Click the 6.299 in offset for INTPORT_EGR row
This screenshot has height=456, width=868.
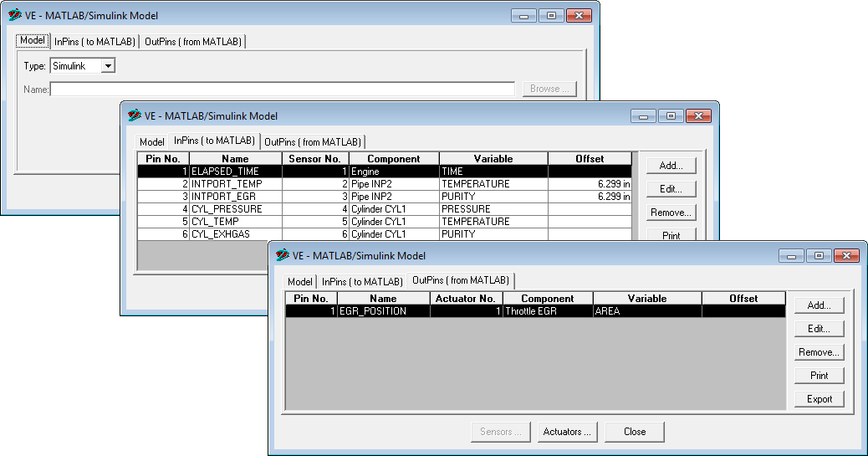point(590,197)
